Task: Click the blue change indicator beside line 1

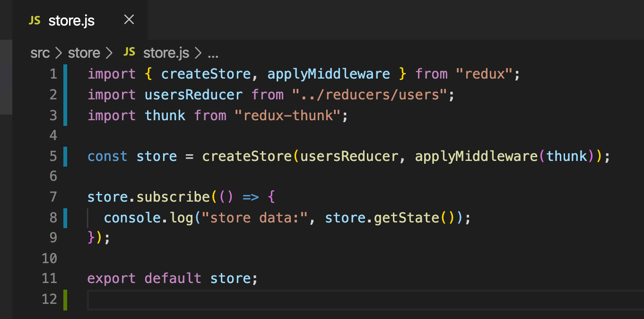Action: point(65,74)
